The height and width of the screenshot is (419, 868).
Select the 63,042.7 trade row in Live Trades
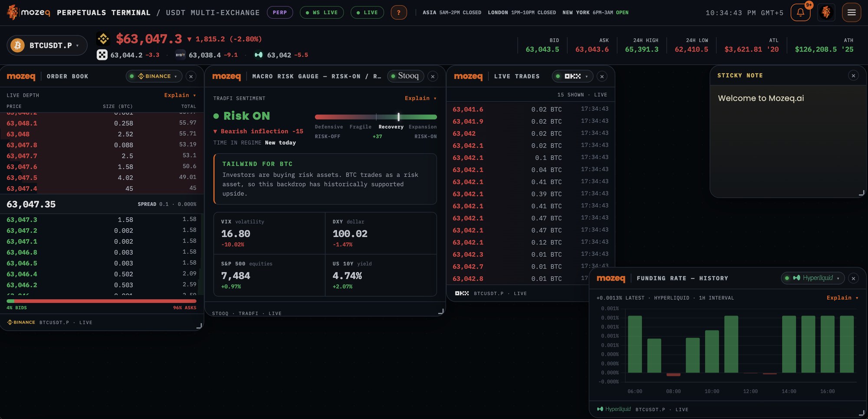[x=530, y=267]
